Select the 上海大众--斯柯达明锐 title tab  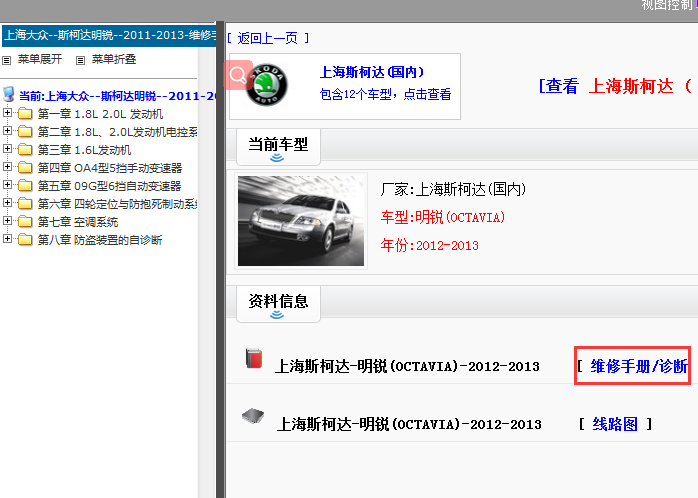click(x=109, y=36)
